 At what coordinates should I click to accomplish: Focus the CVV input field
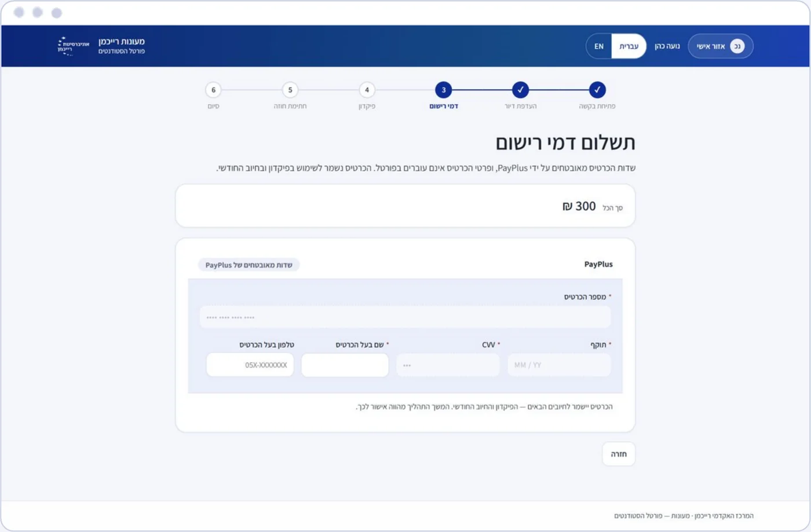point(448,365)
